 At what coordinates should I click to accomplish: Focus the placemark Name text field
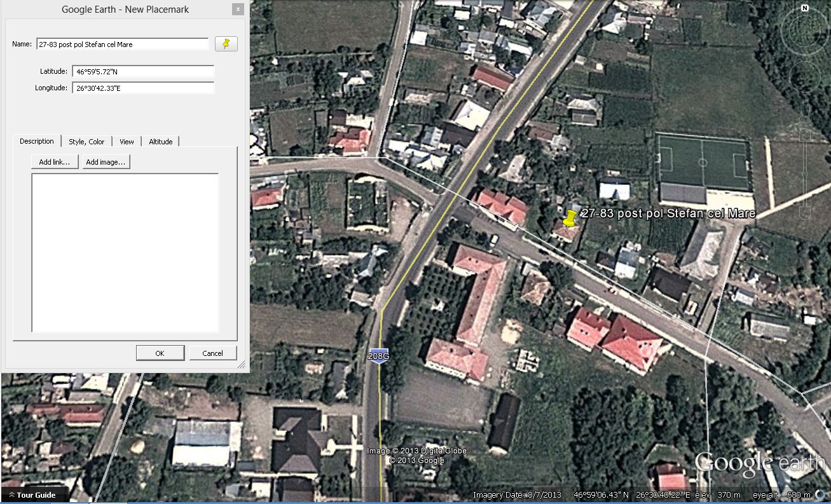click(122, 44)
